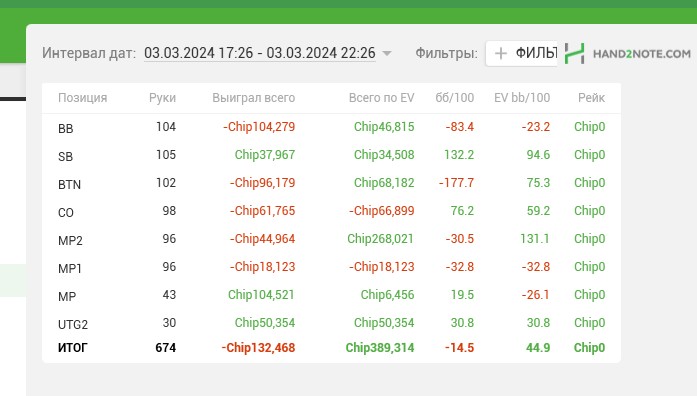Select the SB position row
Viewport: 697px width, 396px height.
click(331, 155)
